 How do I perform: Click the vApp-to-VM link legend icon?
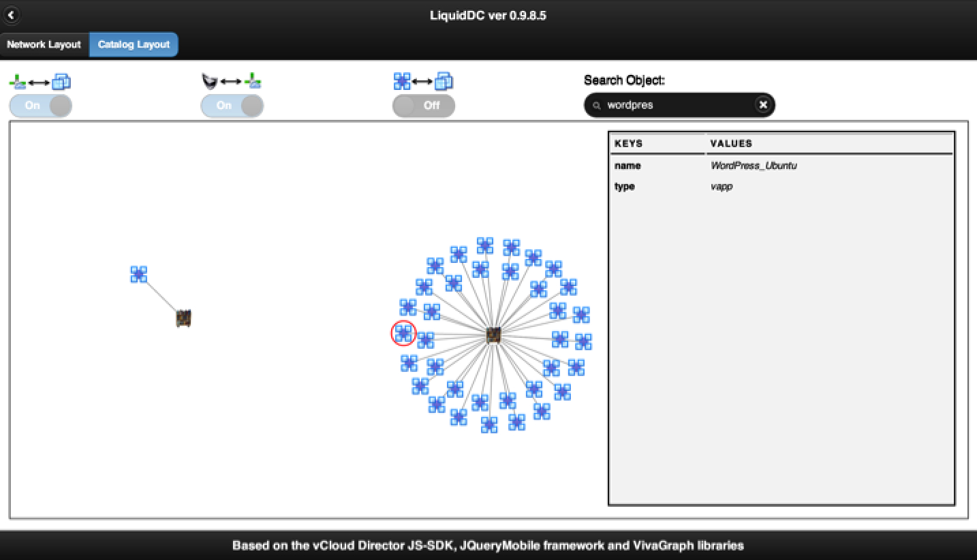(x=424, y=82)
